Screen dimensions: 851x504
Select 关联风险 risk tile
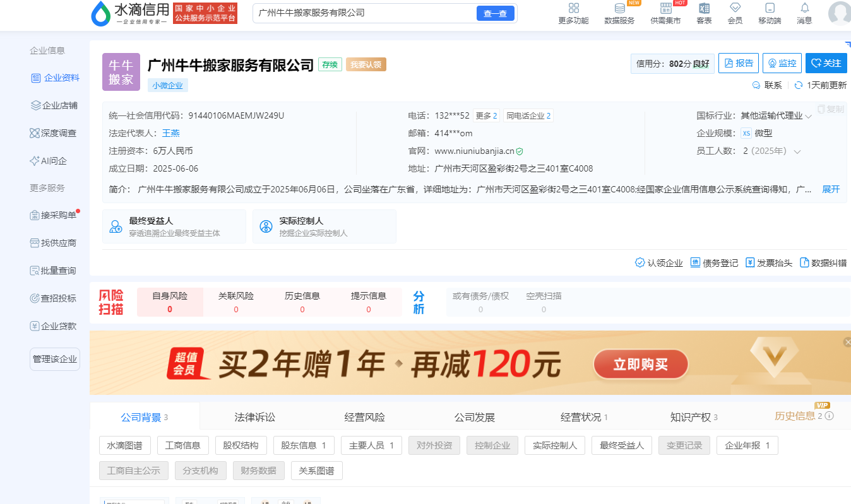click(x=236, y=302)
